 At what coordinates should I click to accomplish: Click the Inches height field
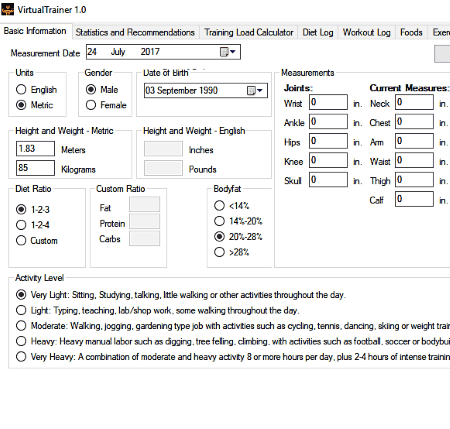point(163,149)
